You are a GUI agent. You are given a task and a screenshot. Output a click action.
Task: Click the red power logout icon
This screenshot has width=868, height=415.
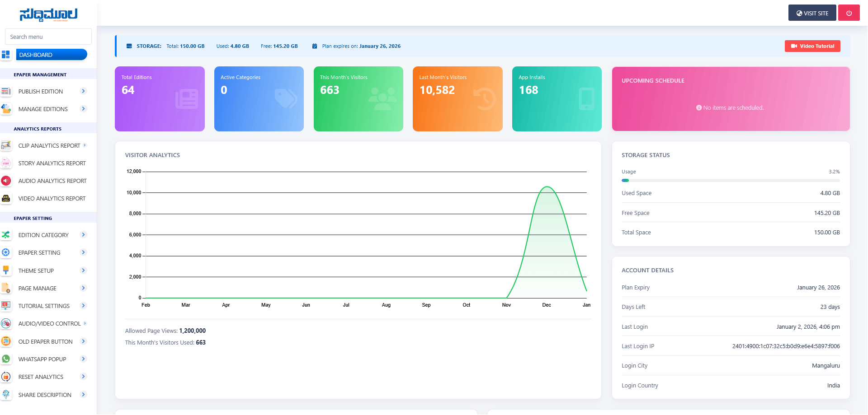point(849,13)
